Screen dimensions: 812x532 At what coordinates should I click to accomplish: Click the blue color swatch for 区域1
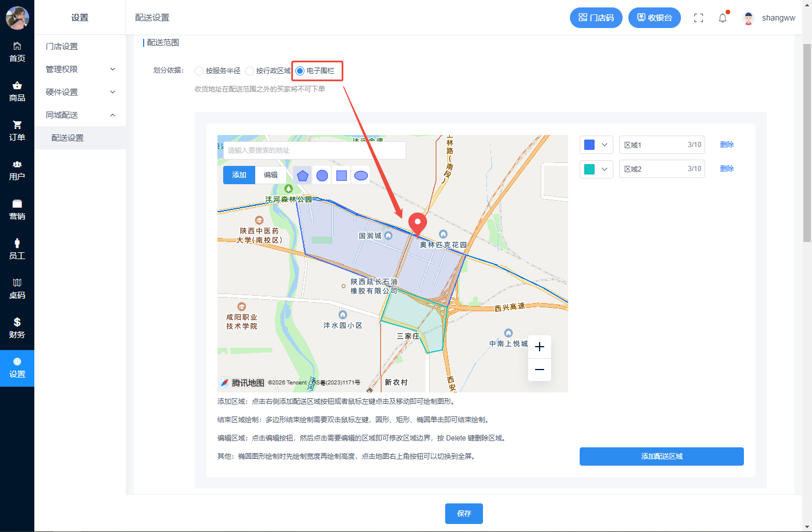click(x=589, y=145)
